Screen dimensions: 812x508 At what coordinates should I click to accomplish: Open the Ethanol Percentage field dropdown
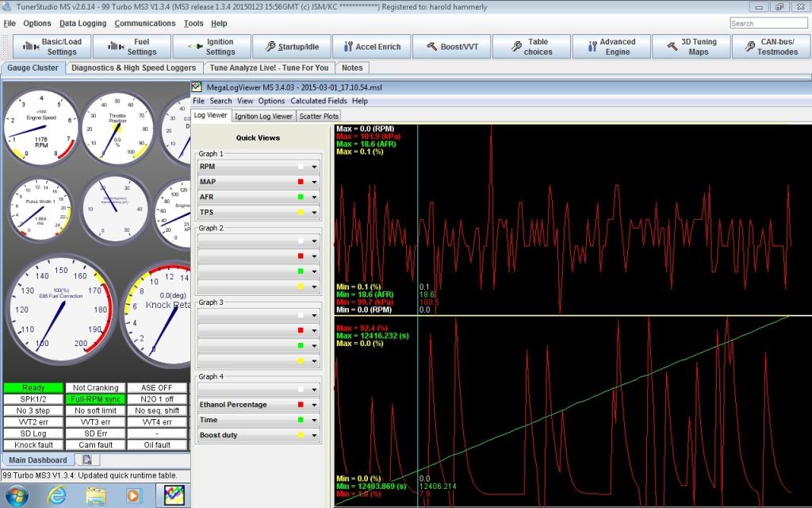click(314, 405)
